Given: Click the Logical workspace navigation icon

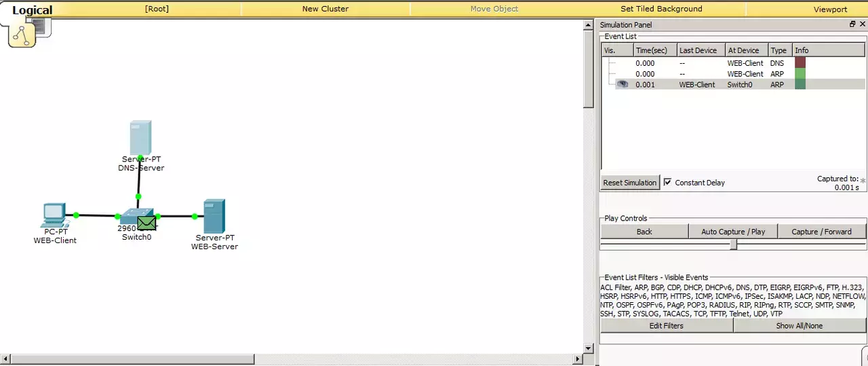Looking at the screenshot, I should 22,34.
